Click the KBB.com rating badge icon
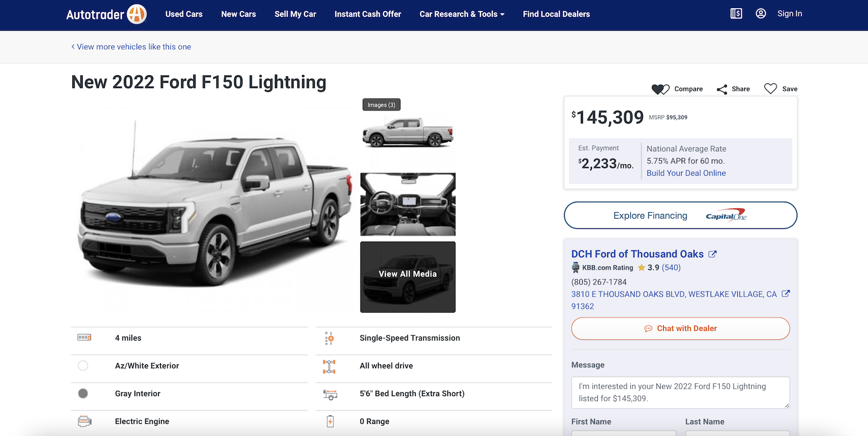 coord(575,268)
